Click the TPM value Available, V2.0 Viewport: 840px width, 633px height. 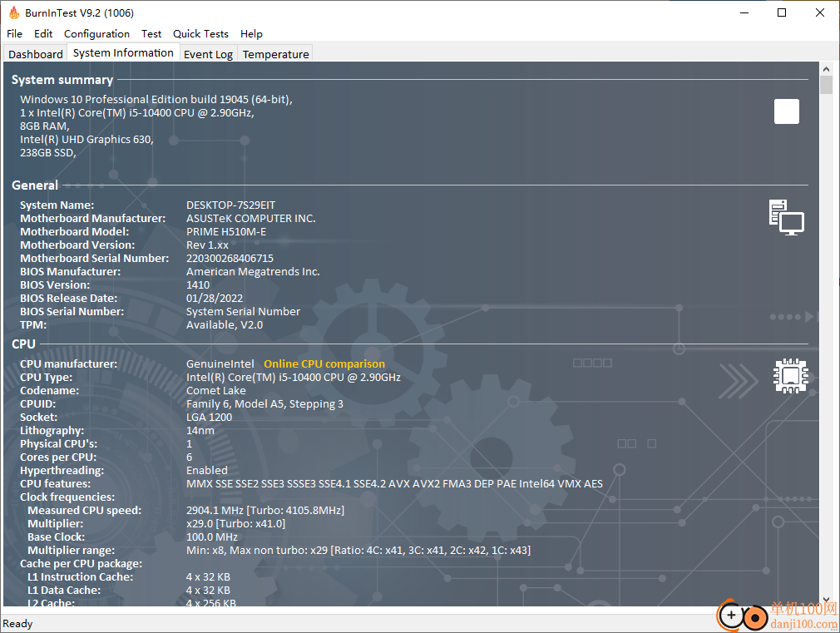click(225, 324)
